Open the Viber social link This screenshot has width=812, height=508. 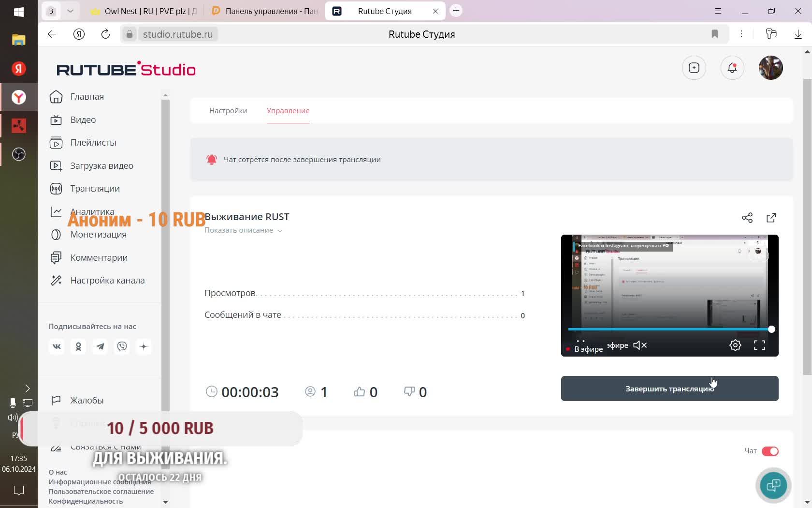pos(122,346)
